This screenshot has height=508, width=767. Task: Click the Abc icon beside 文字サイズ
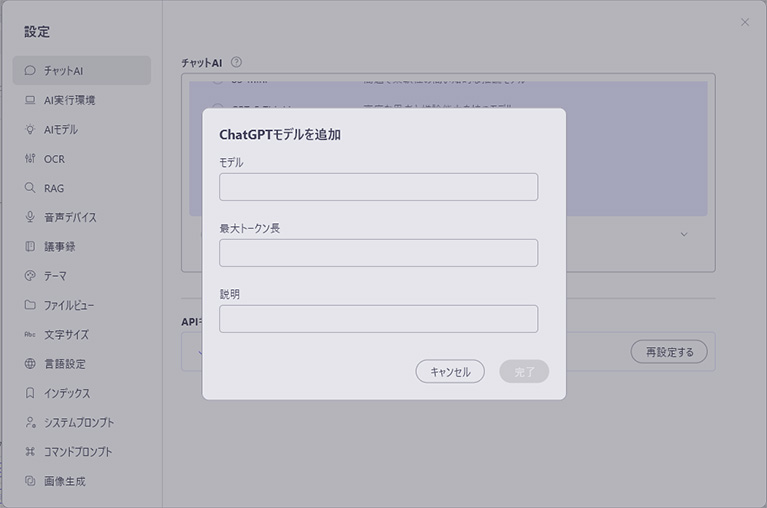coord(30,334)
